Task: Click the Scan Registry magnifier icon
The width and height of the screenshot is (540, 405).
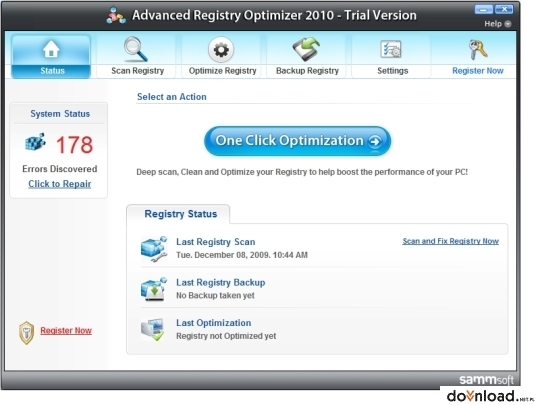Action: click(136, 49)
